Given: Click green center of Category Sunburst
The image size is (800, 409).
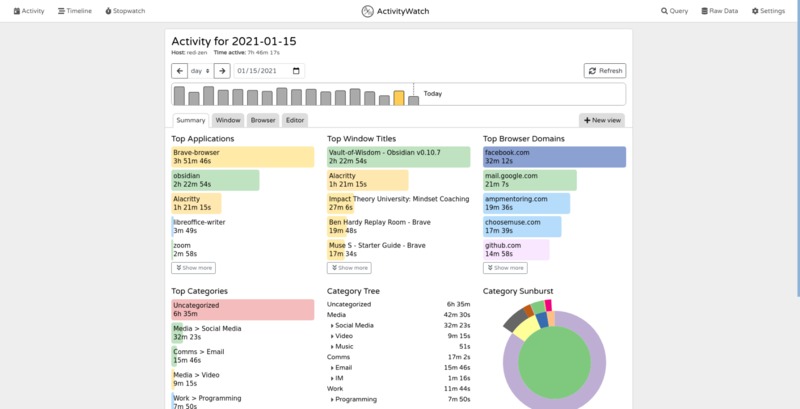Looking at the screenshot, I should pyautogui.click(x=555, y=363).
